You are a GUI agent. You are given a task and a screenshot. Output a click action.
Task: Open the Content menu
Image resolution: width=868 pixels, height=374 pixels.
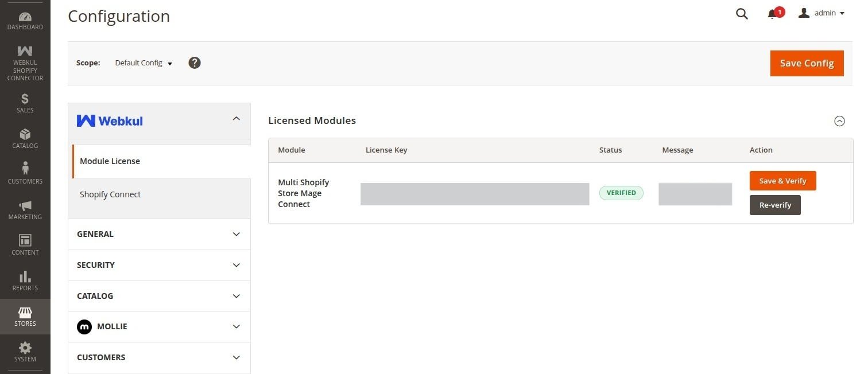25,246
